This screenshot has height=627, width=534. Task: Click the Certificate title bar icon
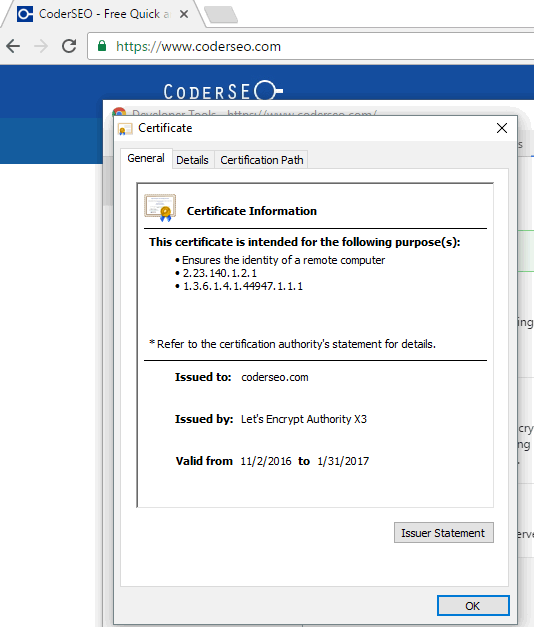point(125,129)
